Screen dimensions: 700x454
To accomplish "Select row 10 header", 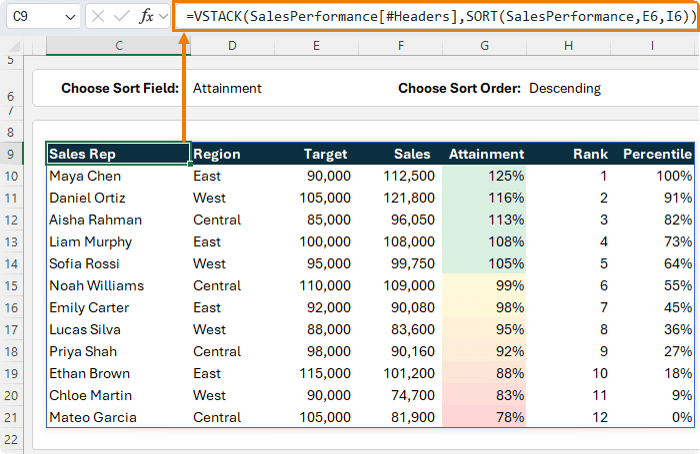I will coord(11,176).
